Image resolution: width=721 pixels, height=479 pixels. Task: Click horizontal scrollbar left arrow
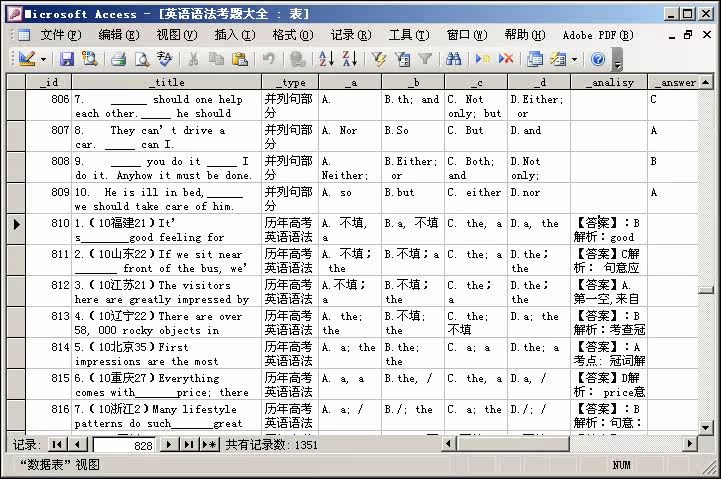pos(449,444)
